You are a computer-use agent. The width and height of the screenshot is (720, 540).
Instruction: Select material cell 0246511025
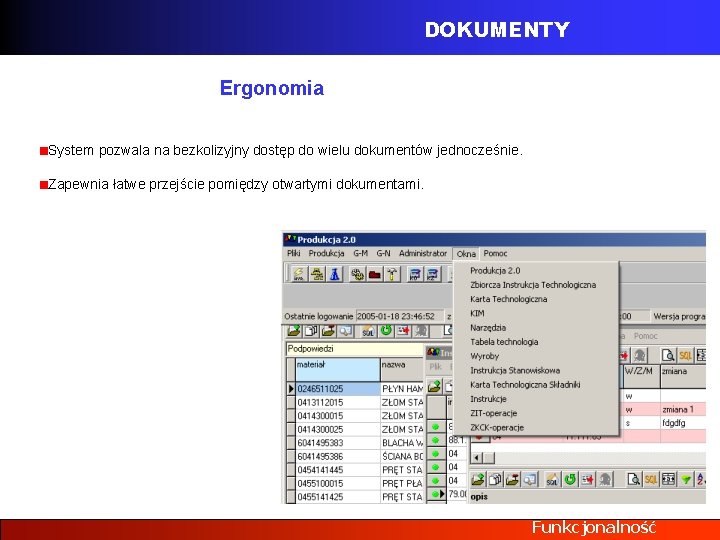[337, 389]
